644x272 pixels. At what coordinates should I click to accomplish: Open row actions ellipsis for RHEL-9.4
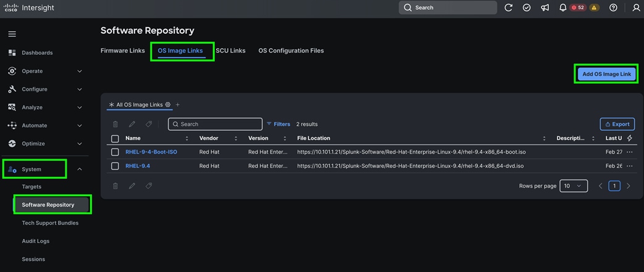pyautogui.click(x=630, y=166)
